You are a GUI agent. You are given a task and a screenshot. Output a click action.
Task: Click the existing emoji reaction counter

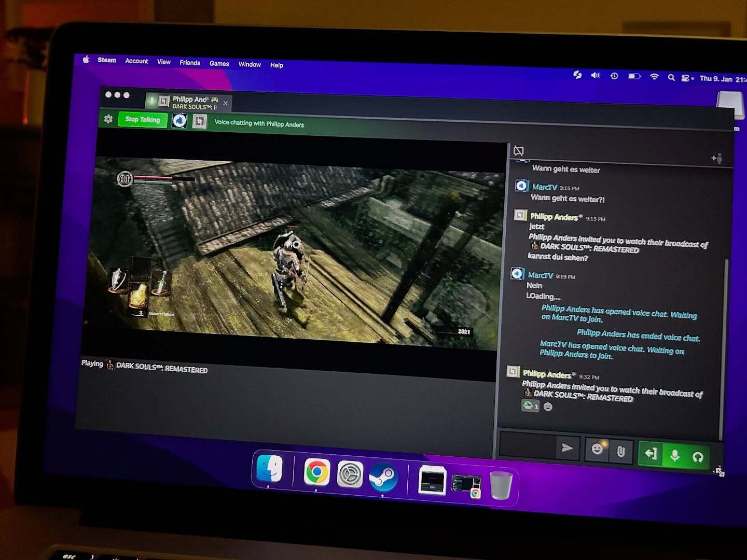(x=530, y=405)
